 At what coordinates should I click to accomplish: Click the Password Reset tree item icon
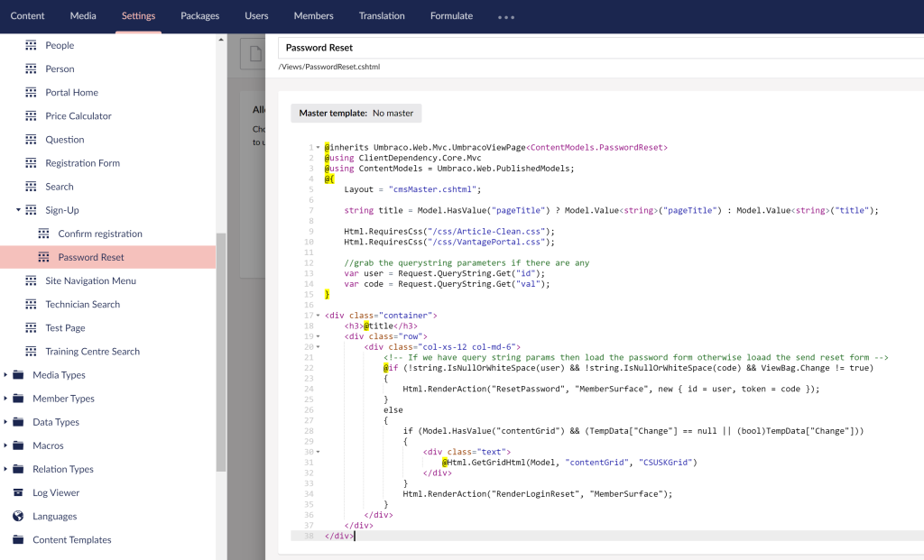43,257
